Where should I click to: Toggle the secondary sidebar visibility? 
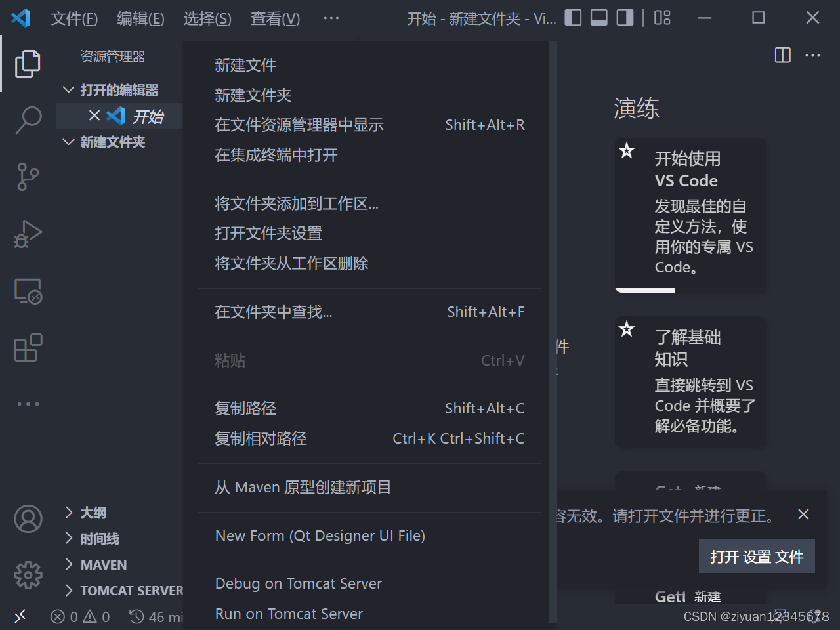tap(623, 18)
